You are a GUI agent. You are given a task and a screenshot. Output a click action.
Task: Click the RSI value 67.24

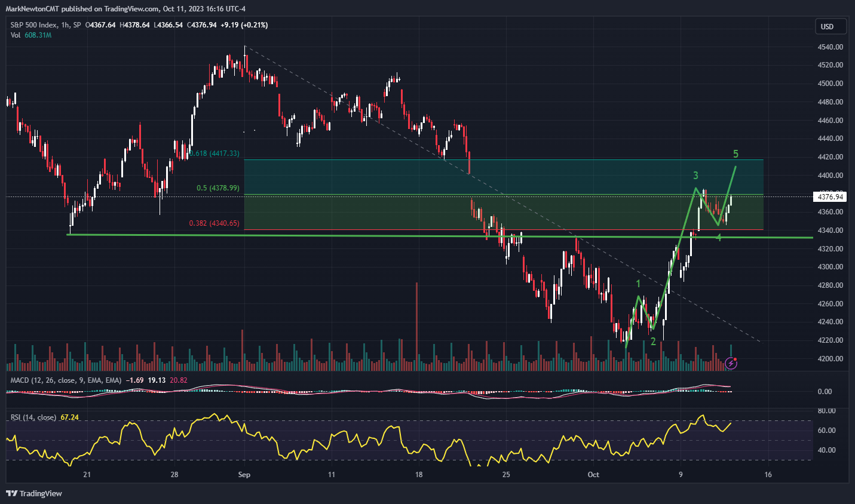[70, 417]
